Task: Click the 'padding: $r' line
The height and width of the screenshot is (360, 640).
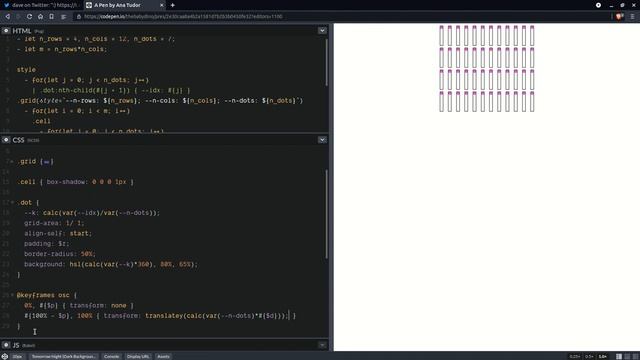Action: 47,244
